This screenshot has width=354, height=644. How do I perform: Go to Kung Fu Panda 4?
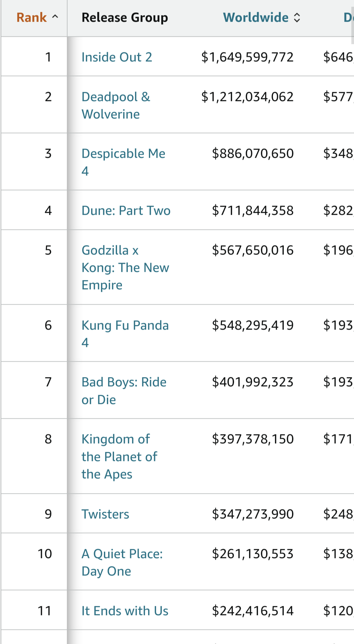(x=125, y=333)
